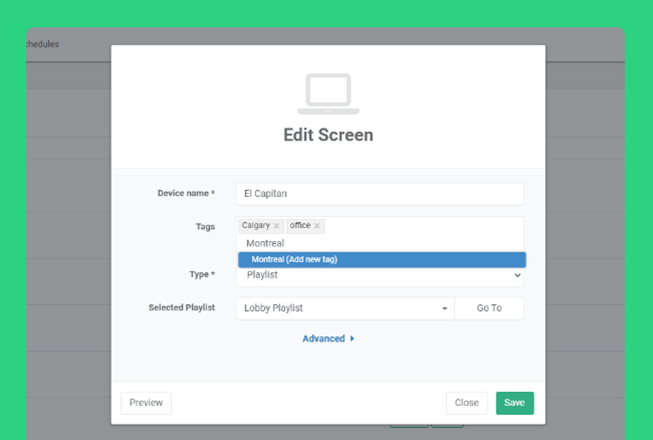
Task: Click the Tags label
Action: tap(205, 227)
